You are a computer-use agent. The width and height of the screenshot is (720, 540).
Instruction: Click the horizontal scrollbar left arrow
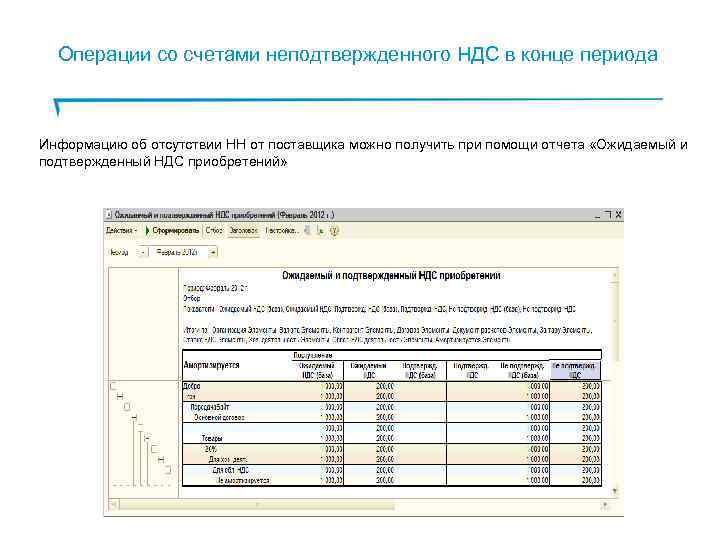pyautogui.click(x=113, y=505)
